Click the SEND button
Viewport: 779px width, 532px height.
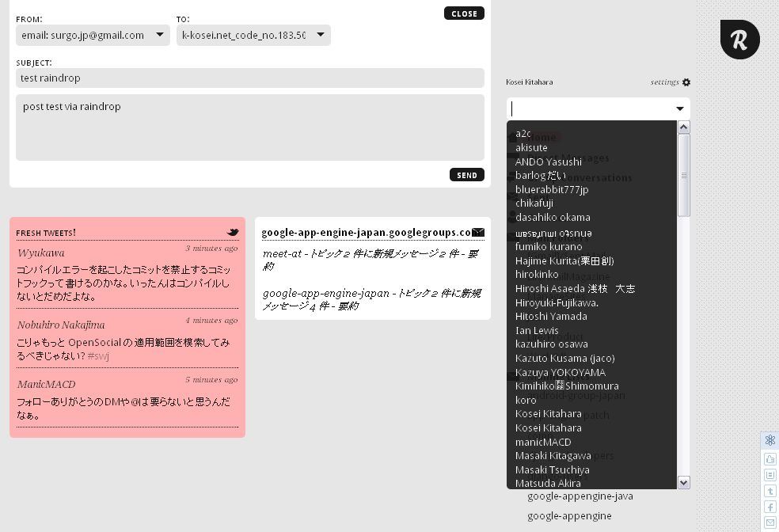click(467, 175)
